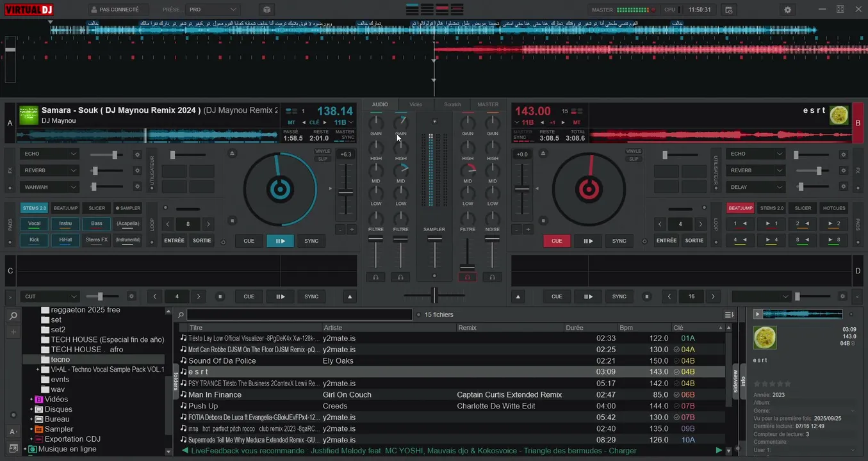The width and height of the screenshot is (868, 461).
Task: Open the CUT effect dropdown on deck C
Action: (x=50, y=296)
